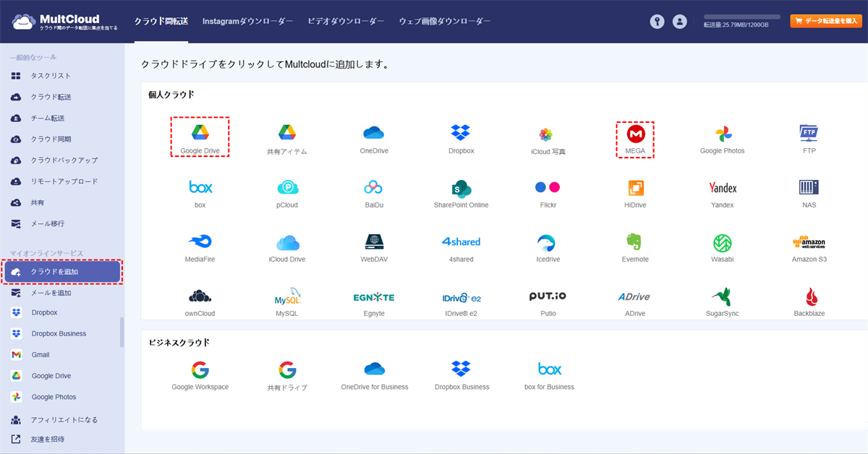
Task: Click the MultCloud logo
Action: pyautogui.click(x=64, y=21)
